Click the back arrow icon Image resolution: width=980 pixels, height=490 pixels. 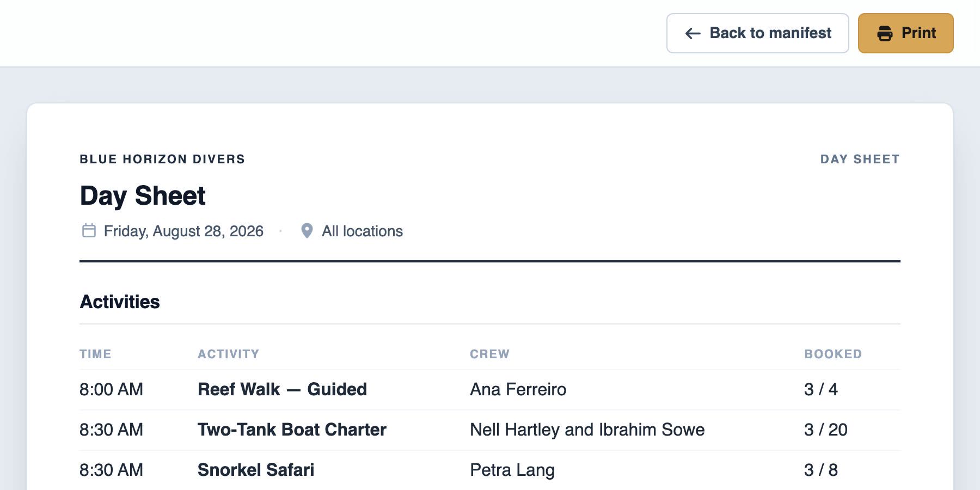[x=693, y=33]
